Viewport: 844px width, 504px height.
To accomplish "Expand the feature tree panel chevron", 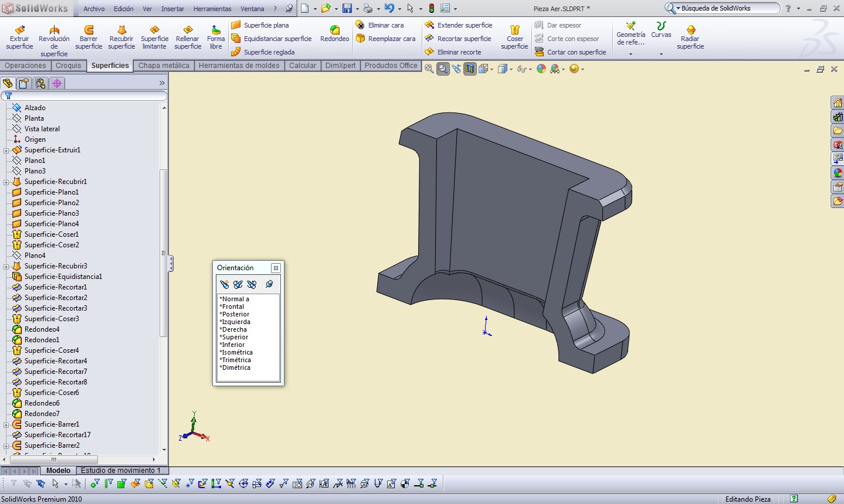I will pos(162,83).
